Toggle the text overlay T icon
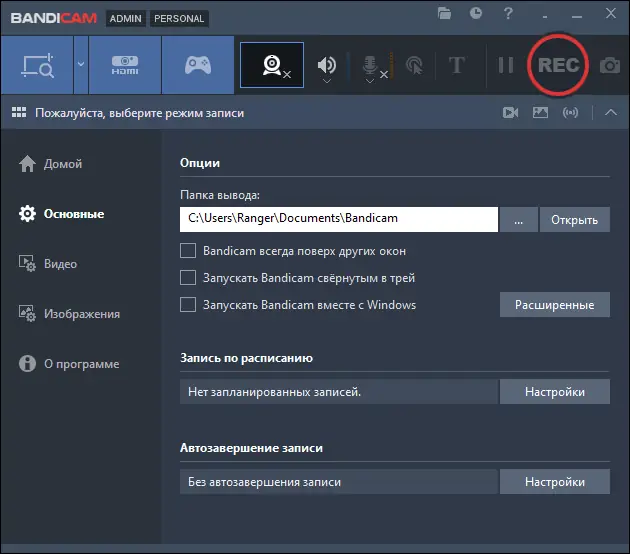 (457, 65)
